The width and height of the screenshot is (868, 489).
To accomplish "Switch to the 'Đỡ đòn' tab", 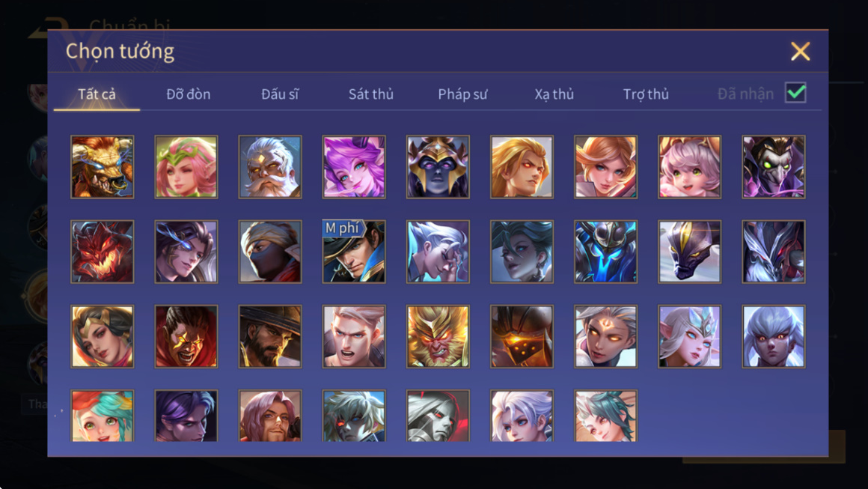I will tap(189, 94).
